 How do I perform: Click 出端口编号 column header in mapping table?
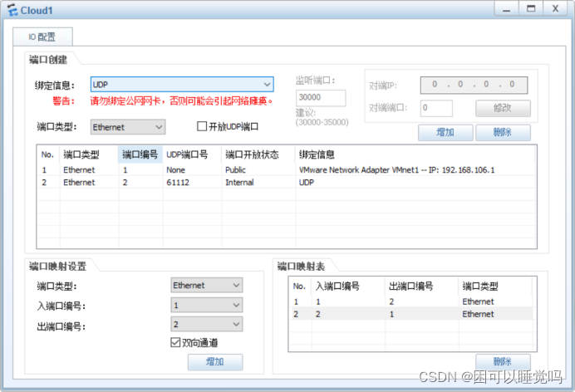tap(422, 287)
